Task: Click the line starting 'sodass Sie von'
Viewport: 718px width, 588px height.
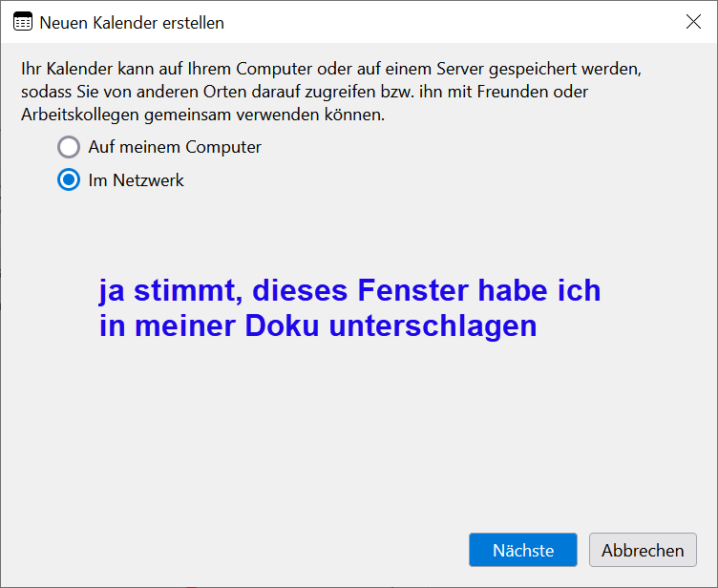Action: 305,92
